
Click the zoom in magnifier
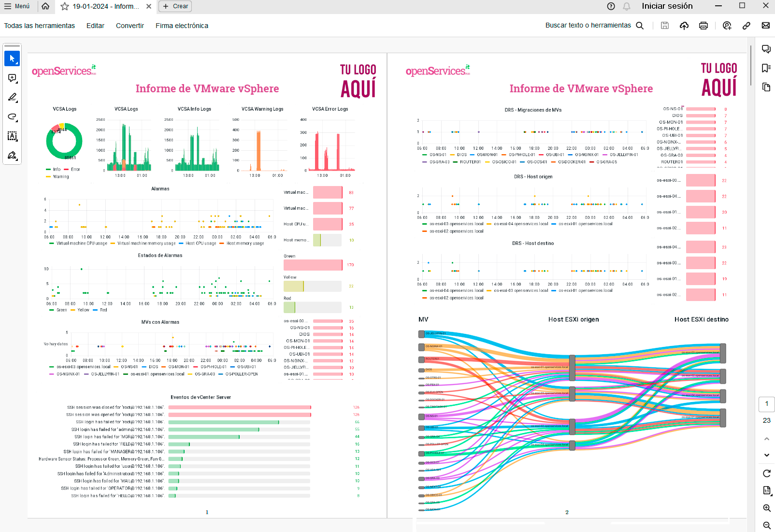pos(767,508)
